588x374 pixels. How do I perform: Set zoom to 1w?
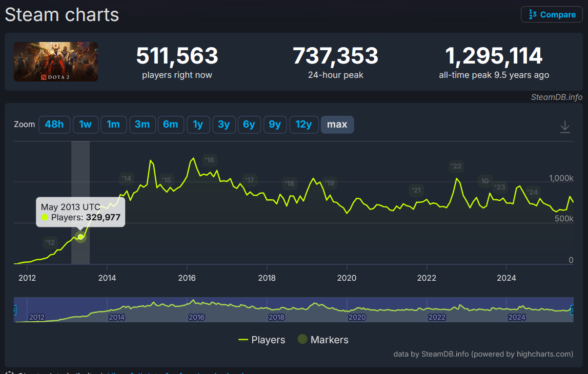(86, 124)
